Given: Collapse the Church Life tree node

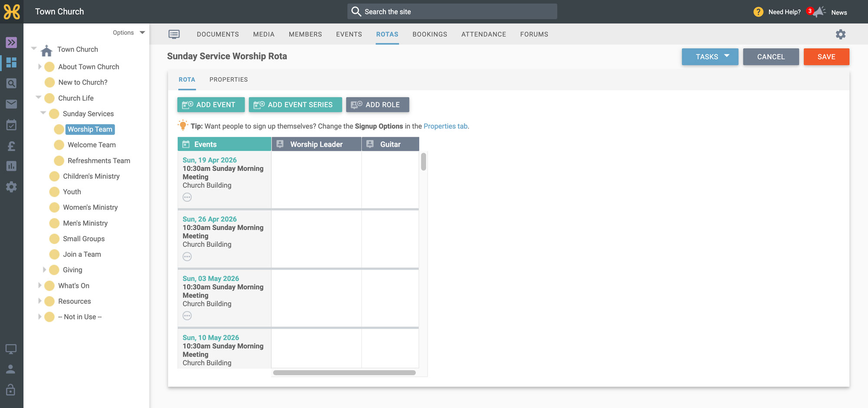Looking at the screenshot, I should pos(39,98).
